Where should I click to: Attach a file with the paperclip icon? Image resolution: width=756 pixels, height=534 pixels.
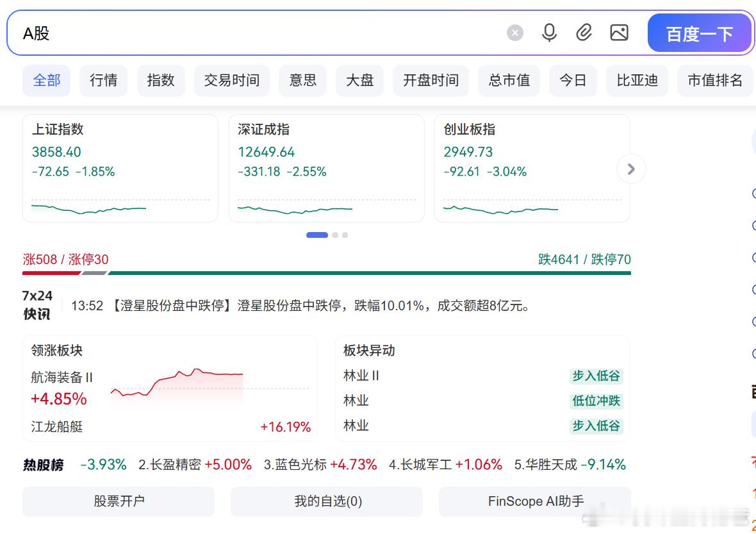pos(584,33)
